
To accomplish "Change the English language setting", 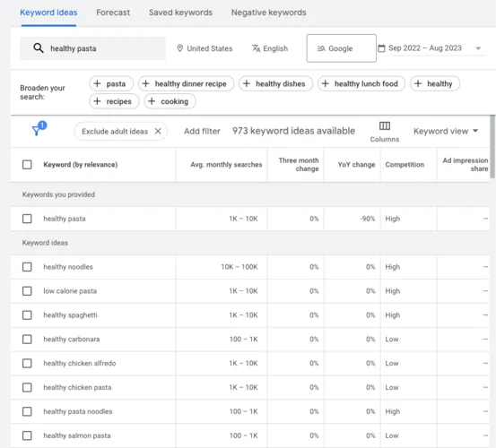I will click(x=270, y=48).
